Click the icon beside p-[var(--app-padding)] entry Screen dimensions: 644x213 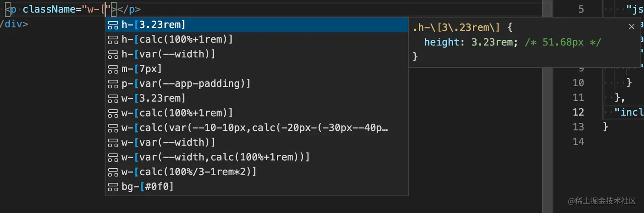pos(113,84)
